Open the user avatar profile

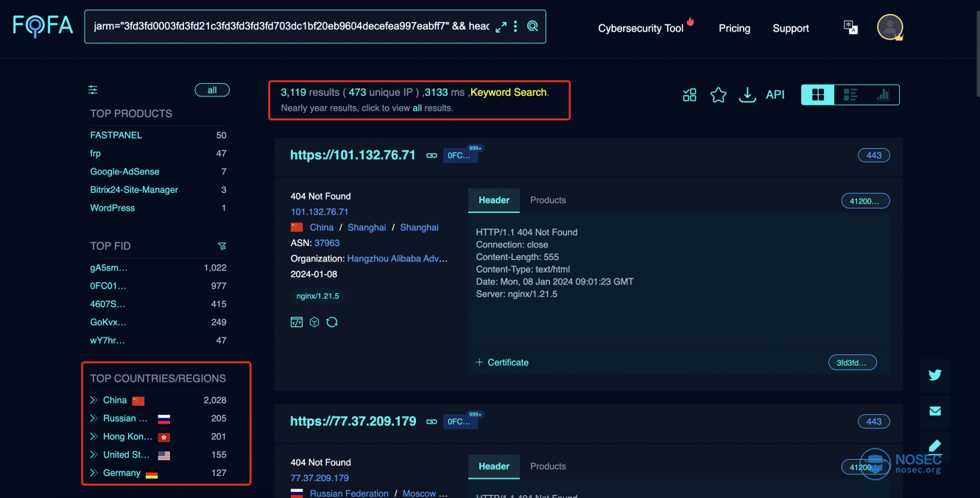(x=890, y=27)
